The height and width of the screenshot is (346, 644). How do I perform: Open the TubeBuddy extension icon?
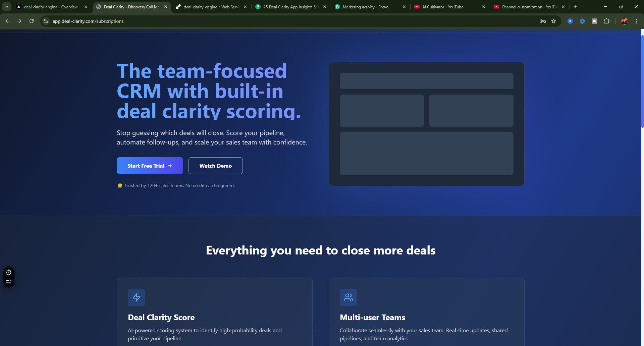(x=594, y=21)
